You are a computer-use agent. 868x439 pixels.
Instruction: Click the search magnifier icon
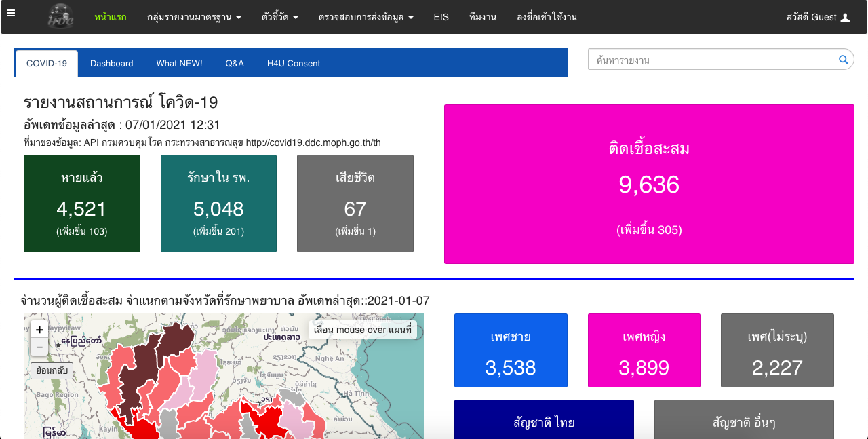(x=843, y=60)
